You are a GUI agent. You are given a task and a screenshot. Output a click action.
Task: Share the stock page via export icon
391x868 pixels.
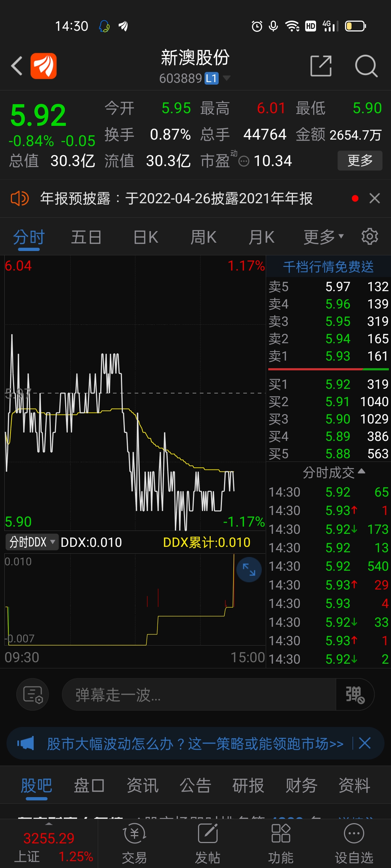321,66
